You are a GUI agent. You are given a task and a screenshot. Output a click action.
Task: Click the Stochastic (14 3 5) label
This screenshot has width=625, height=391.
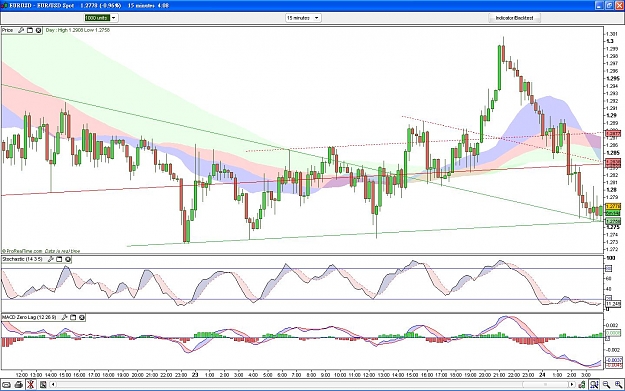[22, 259]
